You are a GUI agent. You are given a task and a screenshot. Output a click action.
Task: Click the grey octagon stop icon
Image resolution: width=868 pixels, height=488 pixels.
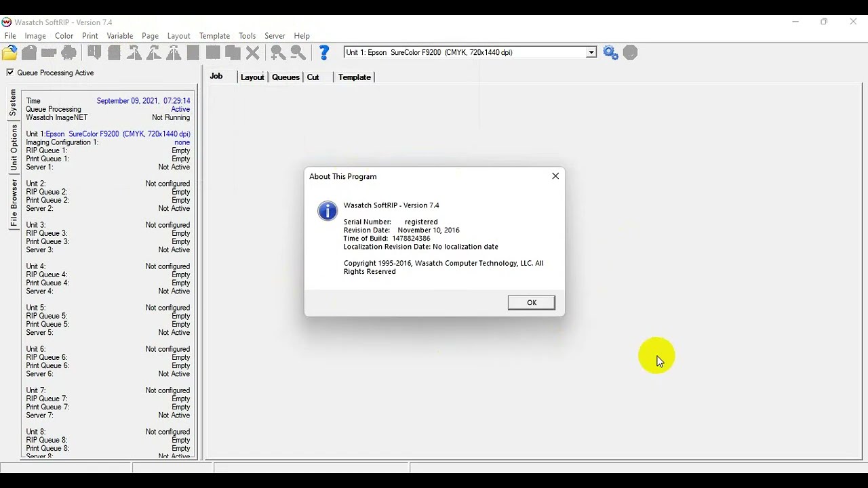tap(630, 53)
